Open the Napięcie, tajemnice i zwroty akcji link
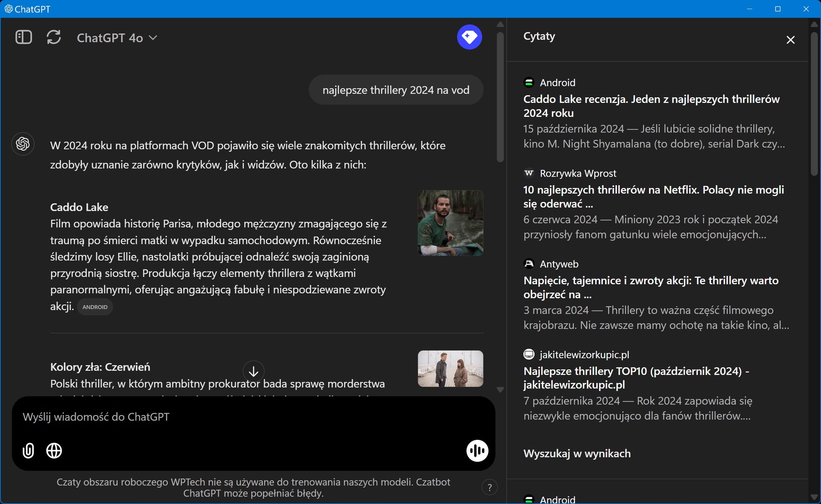This screenshot has height=504, width=821. point(651,287)
